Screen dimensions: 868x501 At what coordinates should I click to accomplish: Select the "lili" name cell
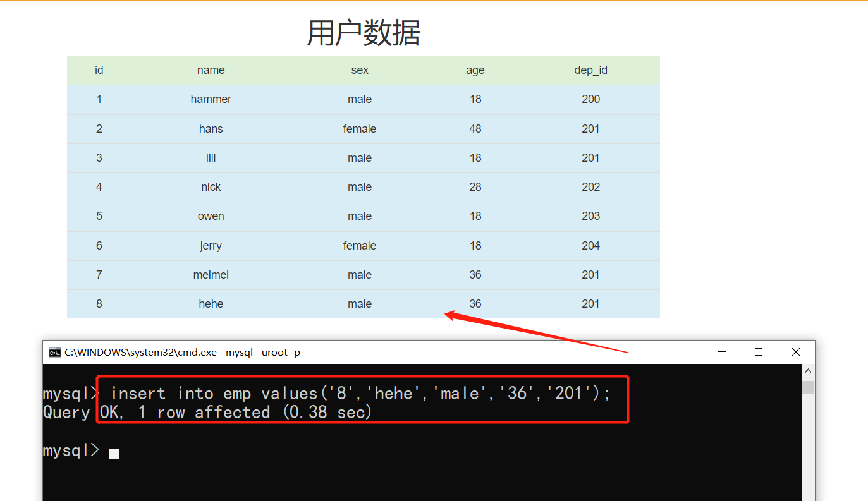211,158
